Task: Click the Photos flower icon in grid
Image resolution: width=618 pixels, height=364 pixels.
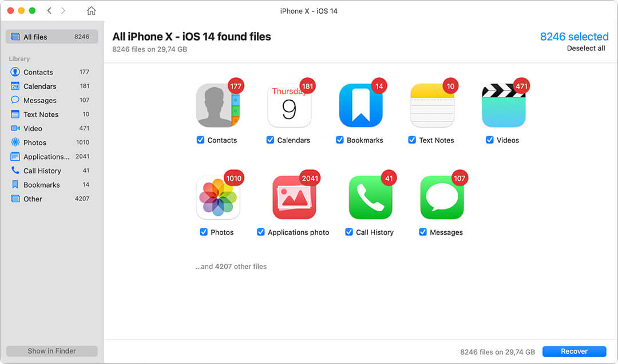Action: 218,197
